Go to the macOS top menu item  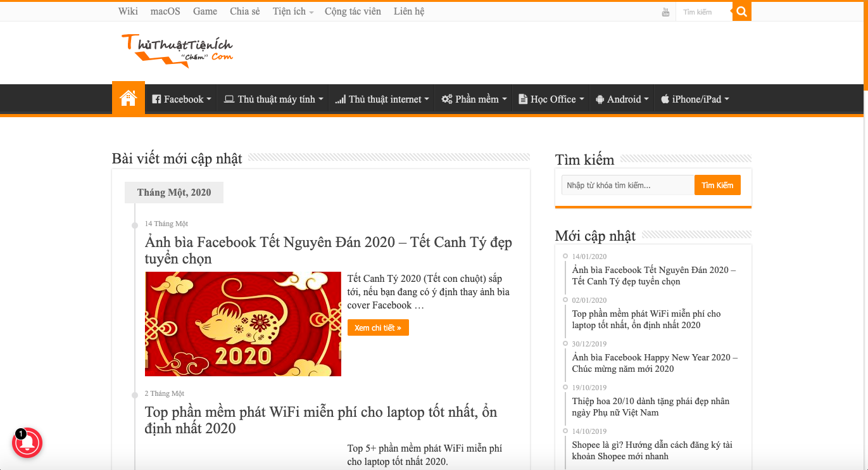[165, 11]
